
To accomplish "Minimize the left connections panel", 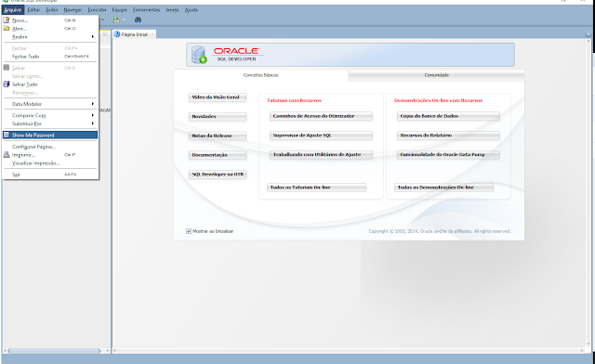I will (105, 34).
